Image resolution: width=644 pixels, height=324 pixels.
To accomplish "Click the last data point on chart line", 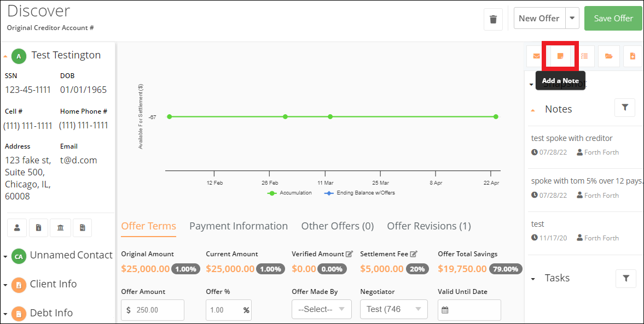I will [496, 117].
